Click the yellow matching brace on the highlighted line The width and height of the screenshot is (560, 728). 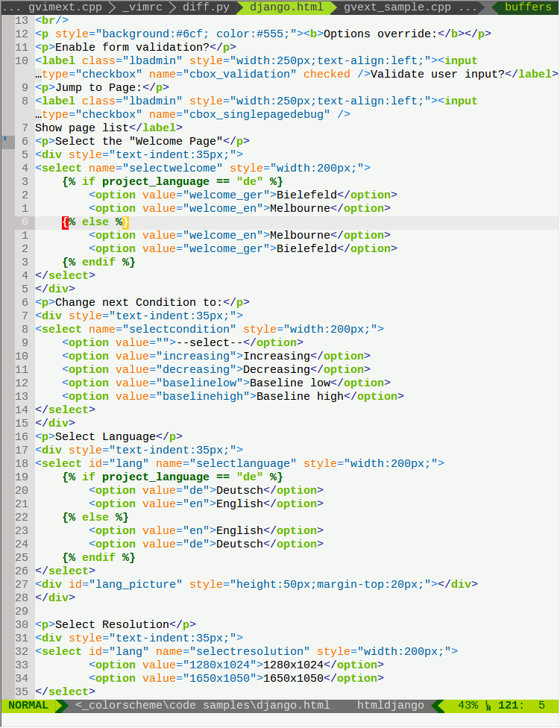125,222
